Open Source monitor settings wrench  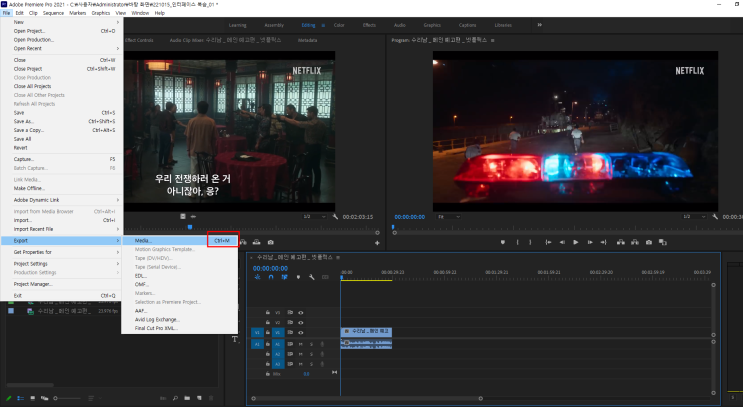click(x=335, y=217)
